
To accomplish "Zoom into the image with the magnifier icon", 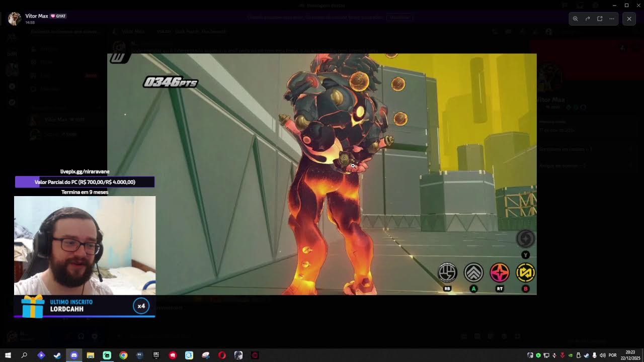I will tap(575, 19).
